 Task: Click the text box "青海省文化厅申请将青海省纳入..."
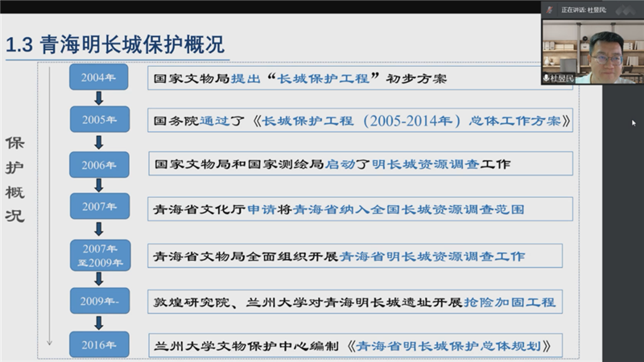pyautogui.click(x=360, y=209)
